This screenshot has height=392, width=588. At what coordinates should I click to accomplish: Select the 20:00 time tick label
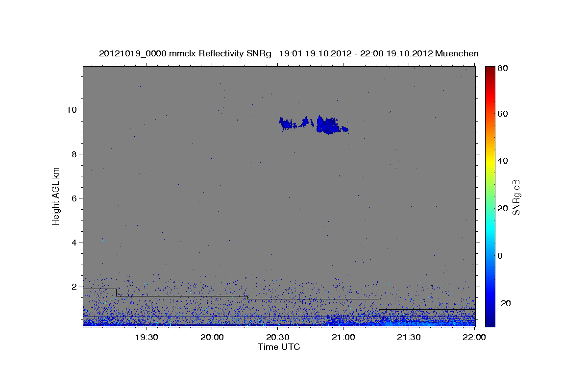tap(212, 338)
